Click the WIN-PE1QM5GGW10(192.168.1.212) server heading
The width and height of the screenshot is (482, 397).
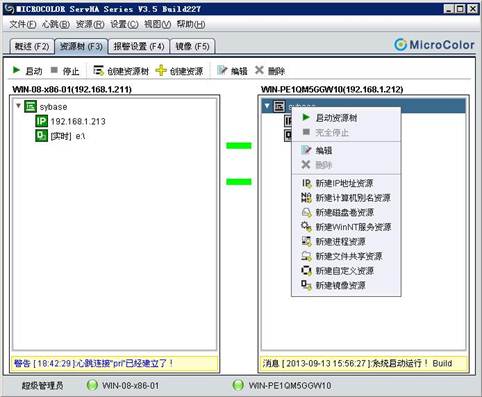(x=332, y=89)
